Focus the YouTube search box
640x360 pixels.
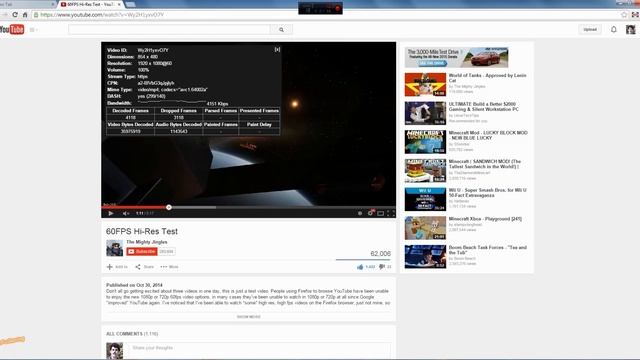tap(169, 29)
